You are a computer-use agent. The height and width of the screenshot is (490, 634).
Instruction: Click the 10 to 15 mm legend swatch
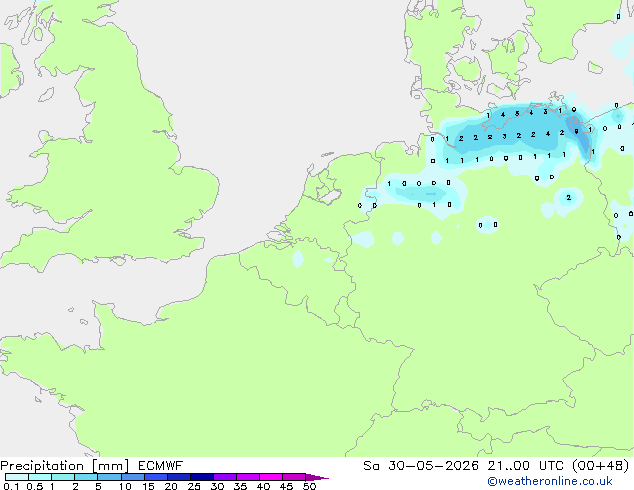point(133,477)
